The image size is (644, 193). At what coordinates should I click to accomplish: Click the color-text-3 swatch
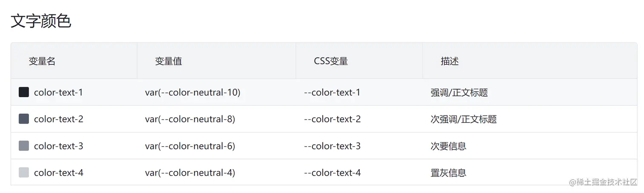click(x=24, y=146)
